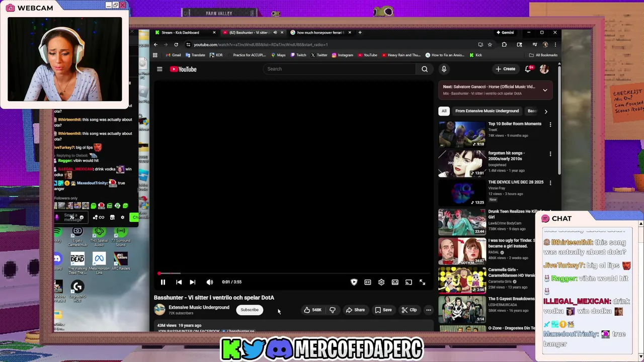
Task: Pause the YouTube video
Action: [163, 282]
